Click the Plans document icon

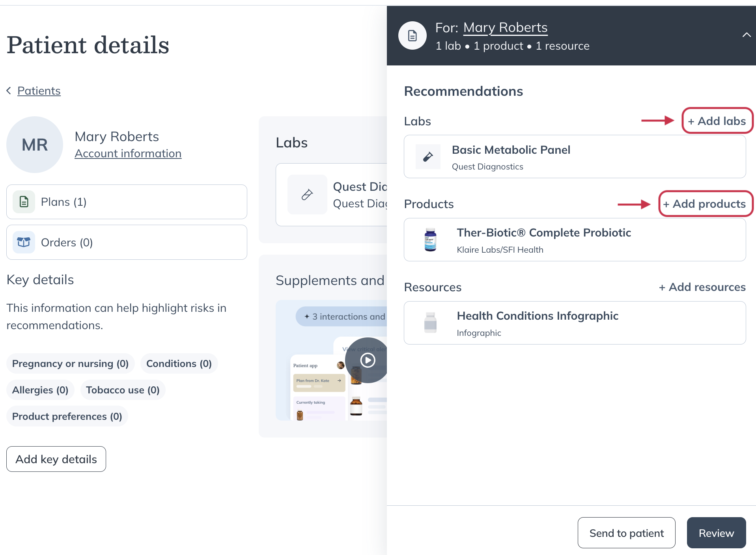(x=23, y=201)
